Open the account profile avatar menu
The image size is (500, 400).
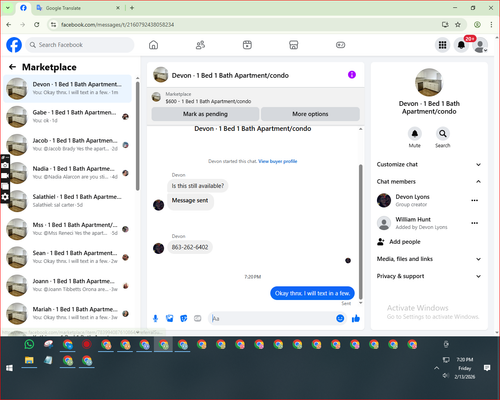480,45
